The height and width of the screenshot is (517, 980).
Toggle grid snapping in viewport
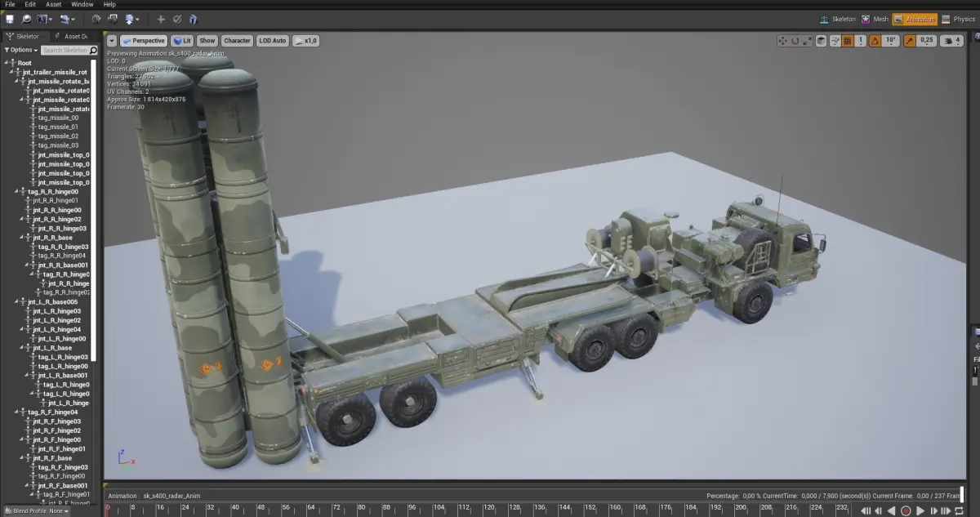(x=848, y=40)
